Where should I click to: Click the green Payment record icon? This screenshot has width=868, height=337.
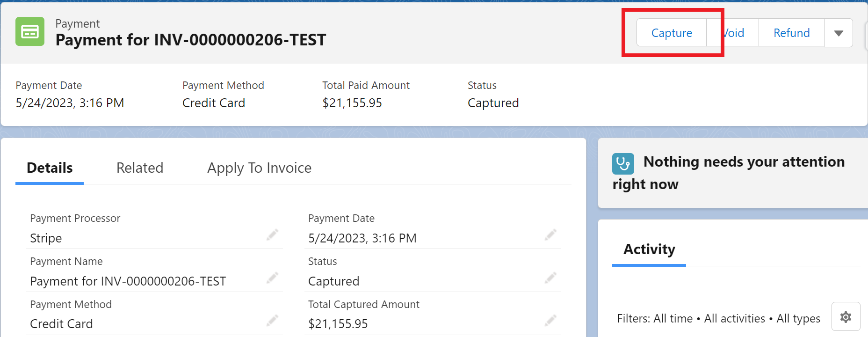(x=30, y=32)
